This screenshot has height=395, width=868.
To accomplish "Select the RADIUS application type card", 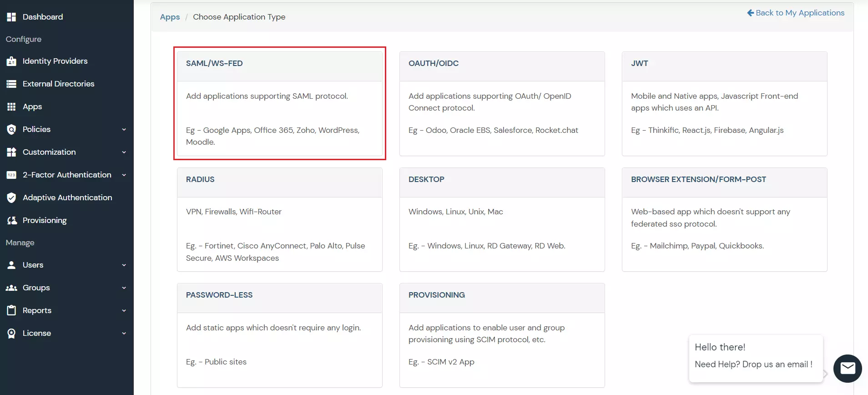I will point(280,220).
